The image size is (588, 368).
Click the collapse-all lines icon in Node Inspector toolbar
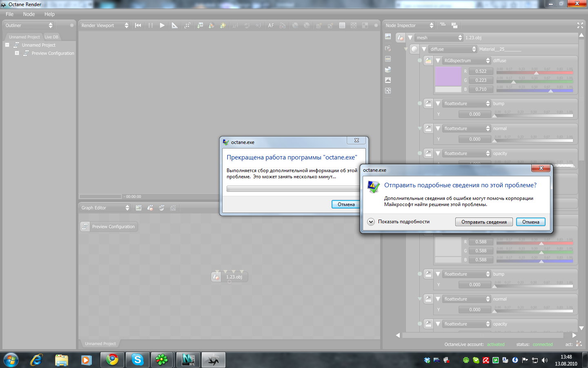pos(443,25)
